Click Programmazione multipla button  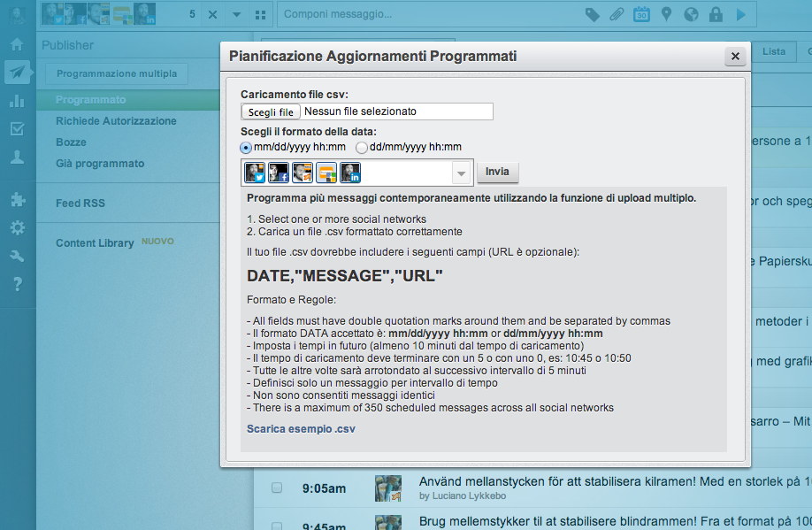pos(117,73)
